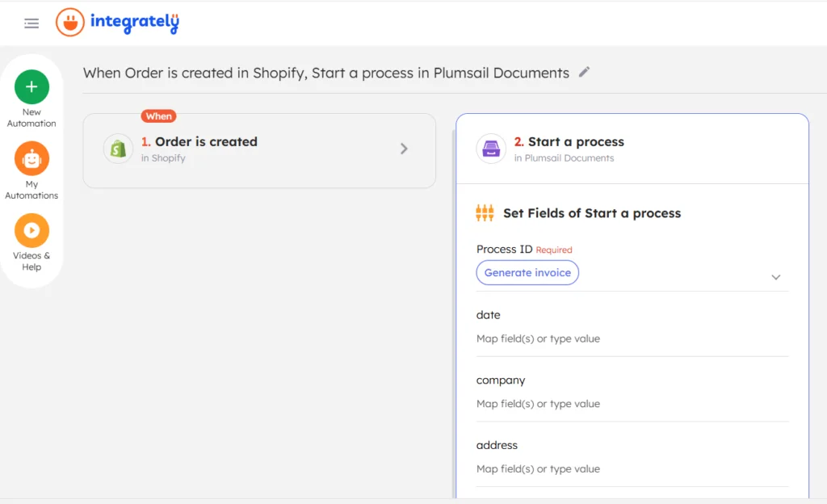This screenshot has width=827, height=504.
Task: Open the Generate invoice process selector
Action: click(x=527, y=272)
